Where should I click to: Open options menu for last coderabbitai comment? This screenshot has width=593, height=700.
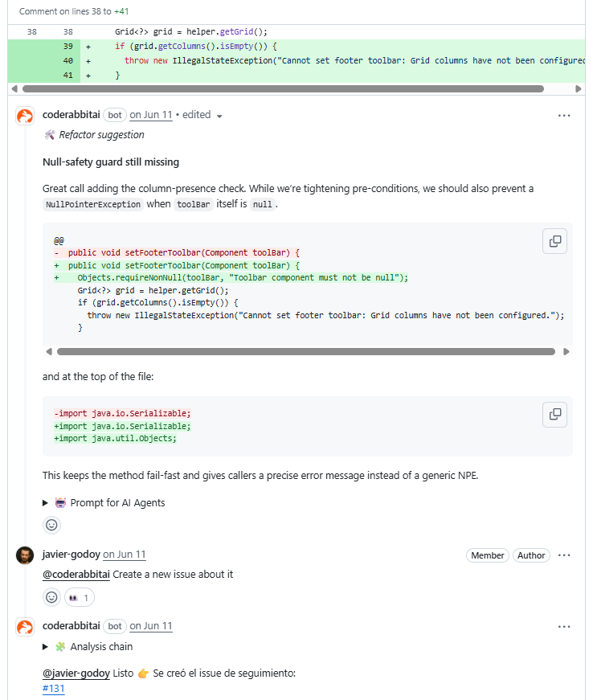pos(564,626)
